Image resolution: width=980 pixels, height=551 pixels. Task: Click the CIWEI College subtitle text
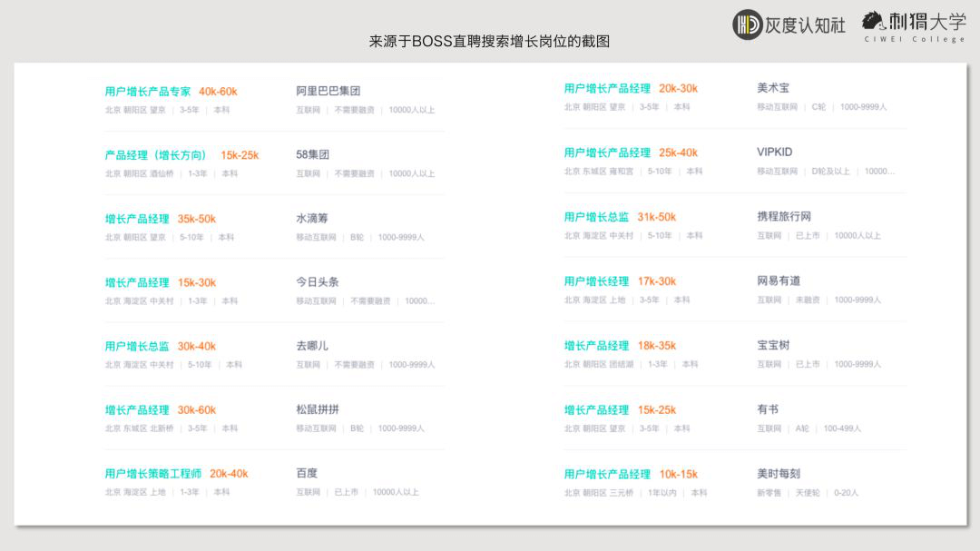915,39
